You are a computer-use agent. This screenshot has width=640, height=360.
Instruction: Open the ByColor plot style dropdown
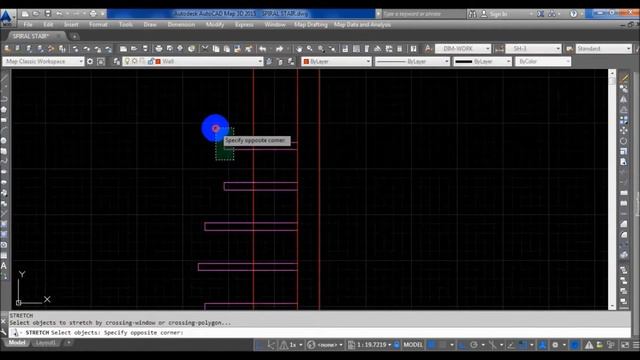[543, 61]
